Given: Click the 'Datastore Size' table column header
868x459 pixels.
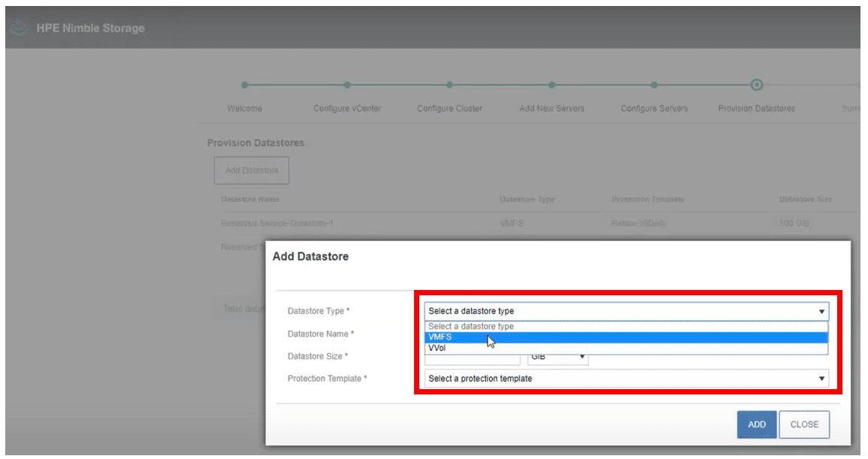Looking at the screenshot, I should click(805, 199).
